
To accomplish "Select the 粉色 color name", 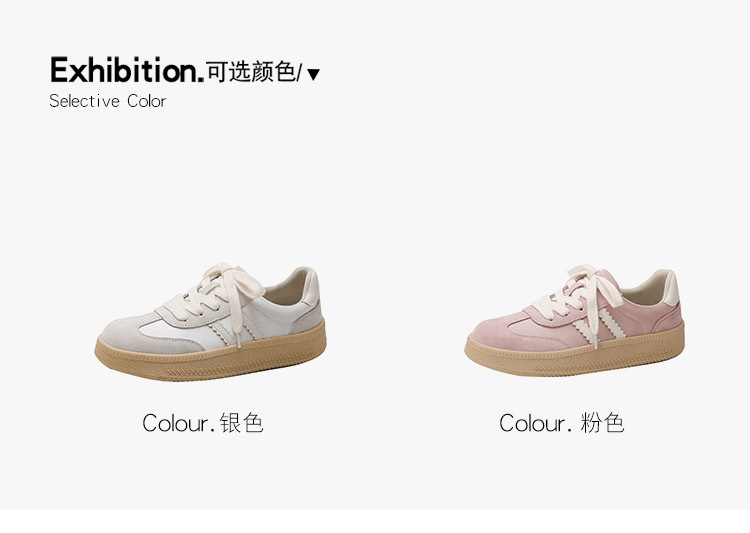I will [602, 423].
